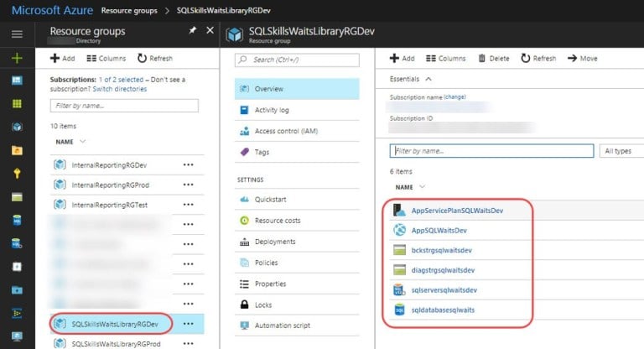Click the green plus New resource icon

pos(17,58)
